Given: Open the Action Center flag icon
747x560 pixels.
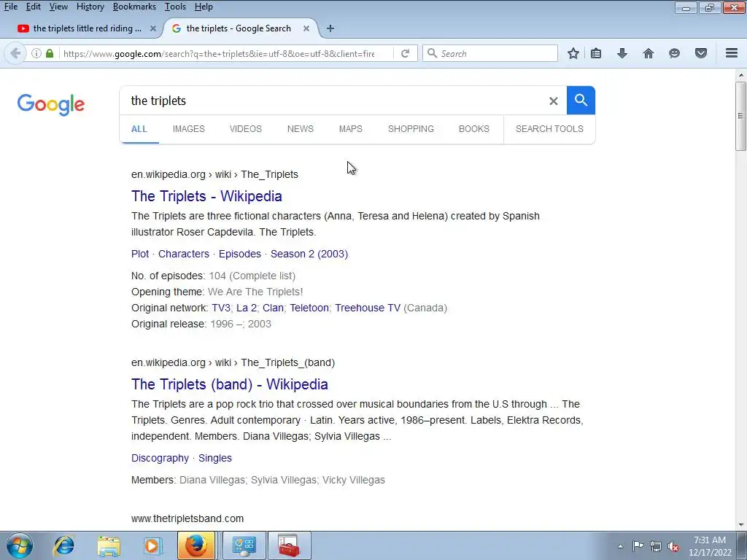Looking at the screenshot, I should (x=638, y=546).
